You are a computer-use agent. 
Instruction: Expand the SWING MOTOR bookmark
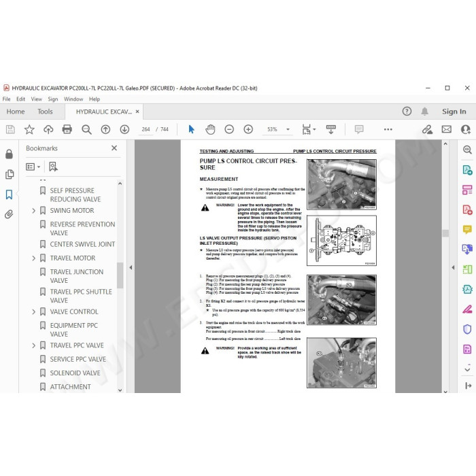(34, 210)
